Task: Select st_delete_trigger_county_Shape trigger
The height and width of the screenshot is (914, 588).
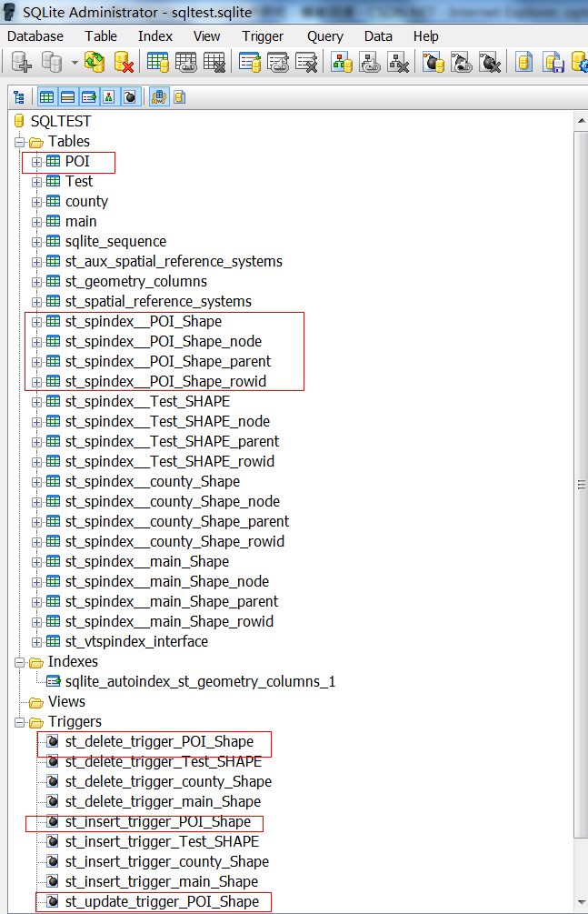Action: [x=168, y=782]
